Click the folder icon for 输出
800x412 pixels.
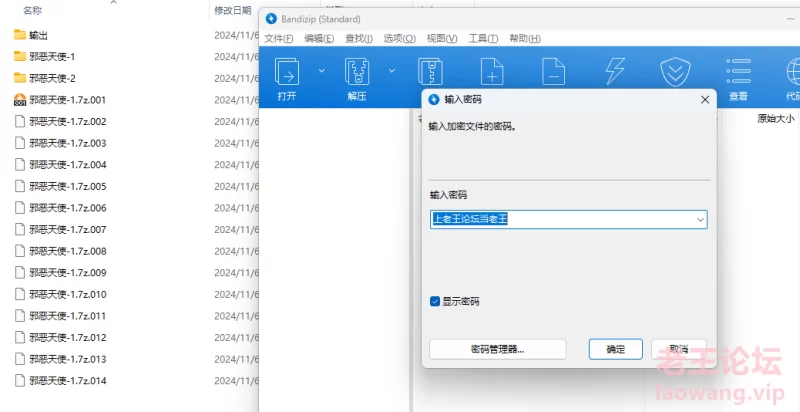[20, 35]
